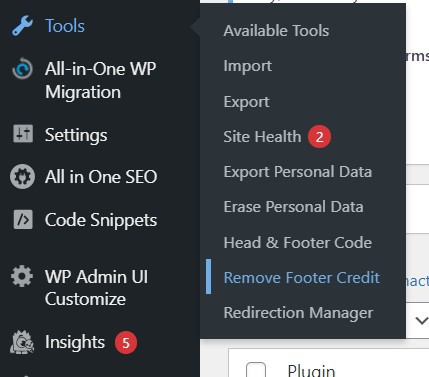Image resolution: width=429 pixels, height=377 pixels.
Task: Click the Settings sliders icon
Action: coord(23,134)
